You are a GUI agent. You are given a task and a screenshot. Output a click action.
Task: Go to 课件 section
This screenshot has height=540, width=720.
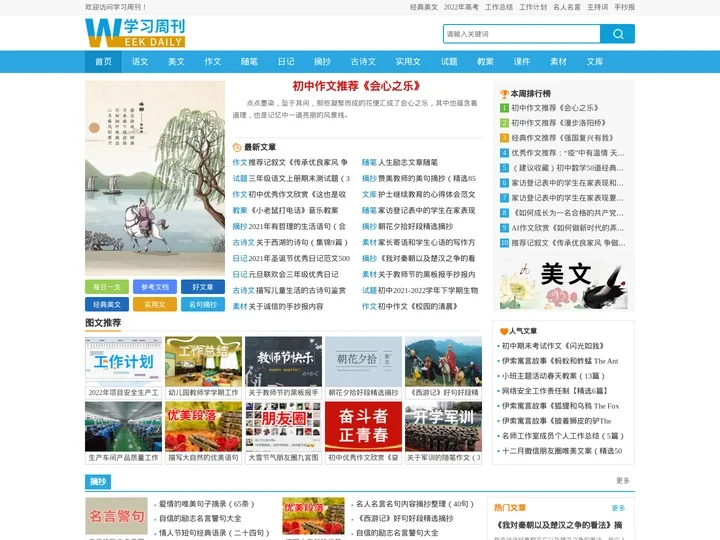(522, 62)
